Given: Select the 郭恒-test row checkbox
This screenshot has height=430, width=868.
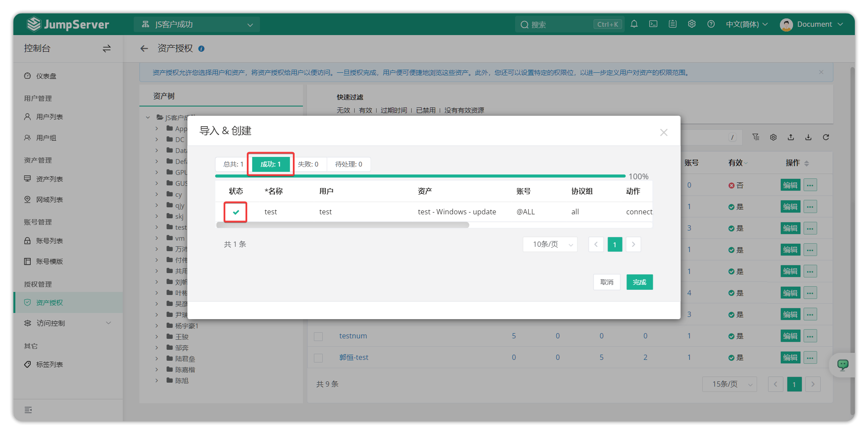Looking at the screenshot, I should 318,358.
